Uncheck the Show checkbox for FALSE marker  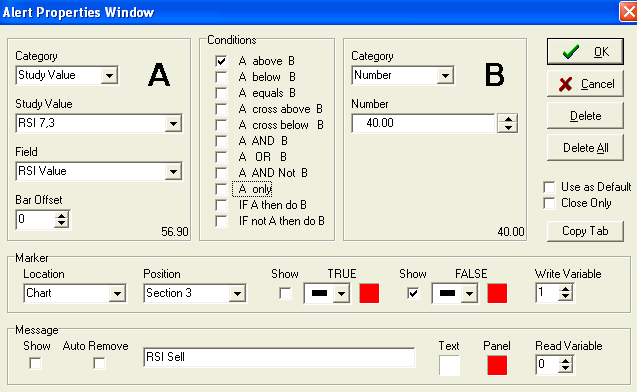[x=413, y=293]
